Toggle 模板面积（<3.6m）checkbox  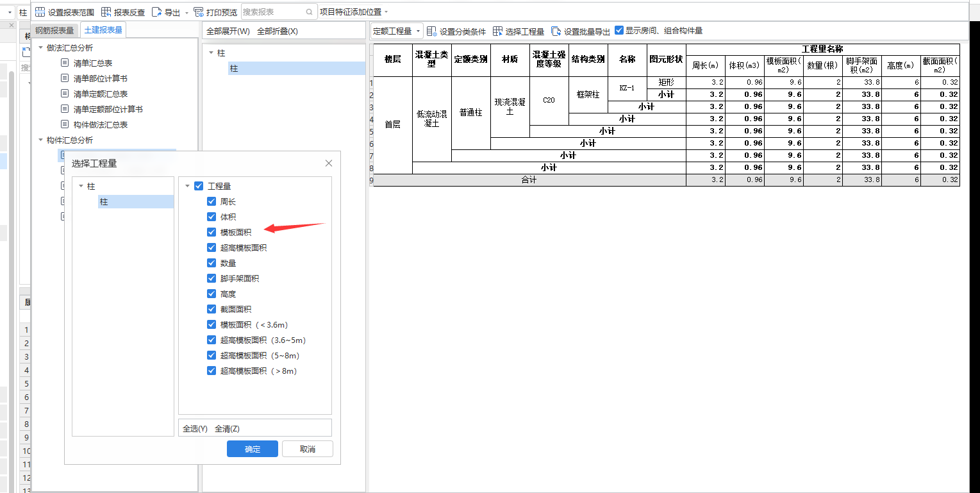(212, 324)
